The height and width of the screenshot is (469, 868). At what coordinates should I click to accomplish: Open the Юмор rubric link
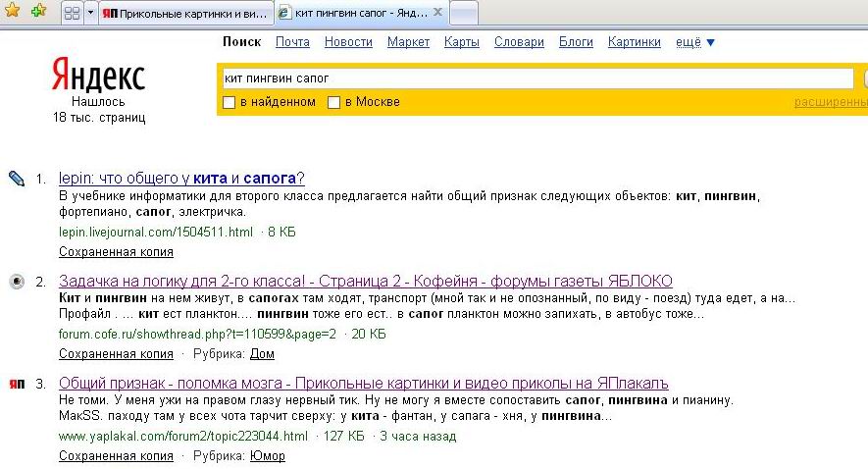click(268, 456)
